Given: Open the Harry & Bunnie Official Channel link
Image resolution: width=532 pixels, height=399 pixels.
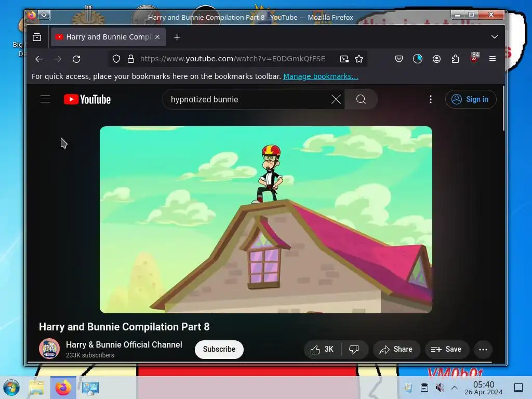Looking at the screenshot, I should pyautogui.click(x=124, y=345).
